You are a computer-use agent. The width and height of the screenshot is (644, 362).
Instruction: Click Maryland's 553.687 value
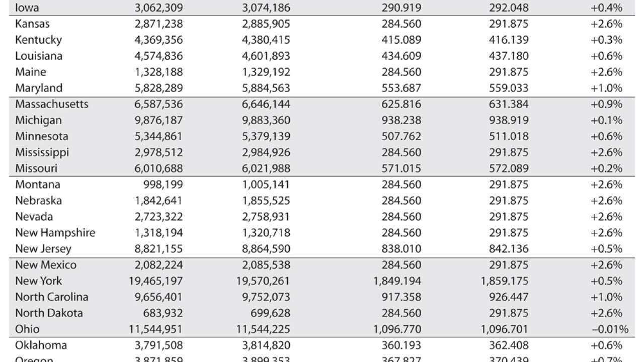[401, 88]
